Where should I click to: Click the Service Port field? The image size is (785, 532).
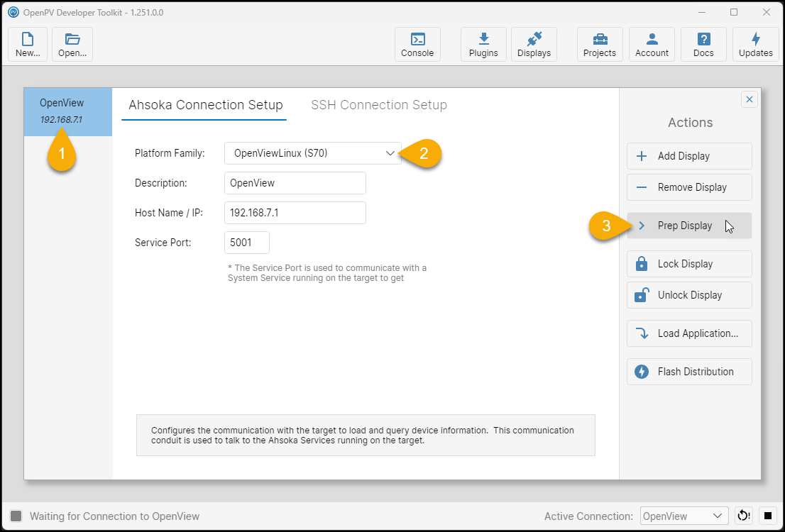(247, 243)
